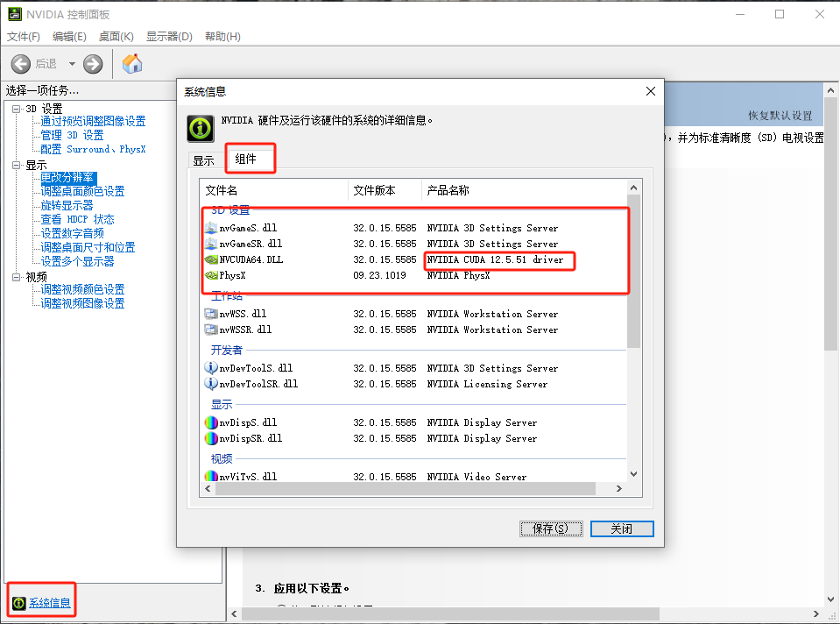
Task: Click the component list scroll right arrow
Action: (x=619, y=488)
